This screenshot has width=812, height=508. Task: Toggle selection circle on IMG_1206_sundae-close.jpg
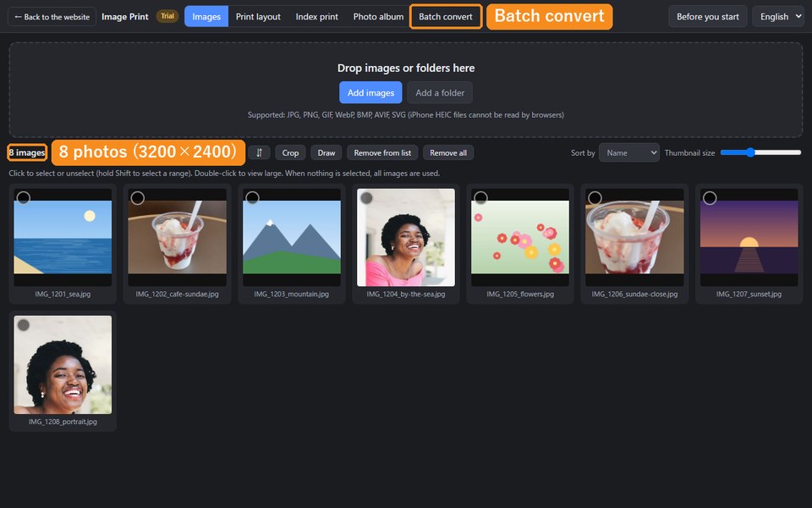tap(595, 197)
